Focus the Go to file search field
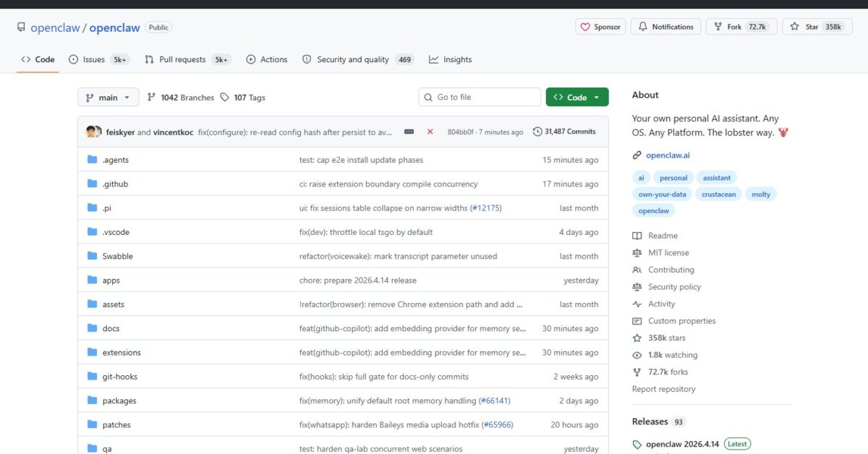 [x=480, y=97]
